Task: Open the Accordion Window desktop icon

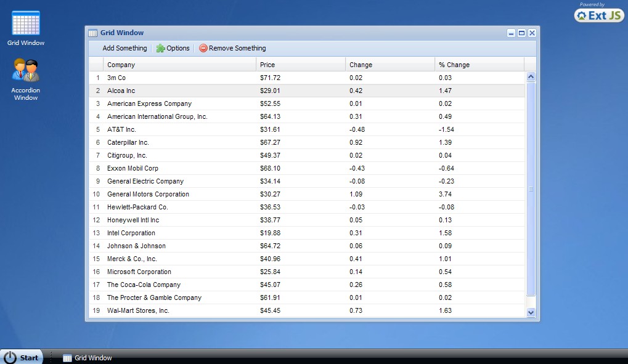Action: click(x=26, y=70)
